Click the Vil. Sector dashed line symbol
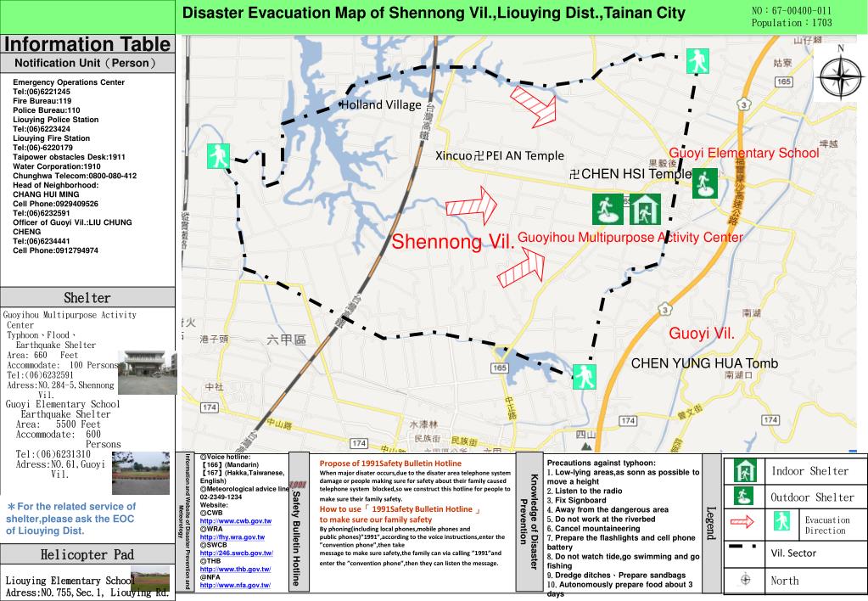 coord(743,548)
